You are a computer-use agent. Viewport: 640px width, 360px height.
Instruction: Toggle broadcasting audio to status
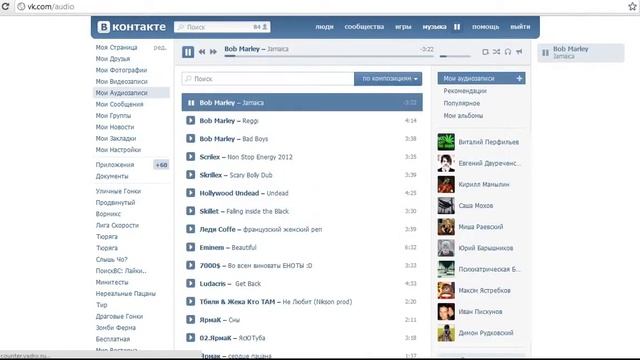point(519,52)
